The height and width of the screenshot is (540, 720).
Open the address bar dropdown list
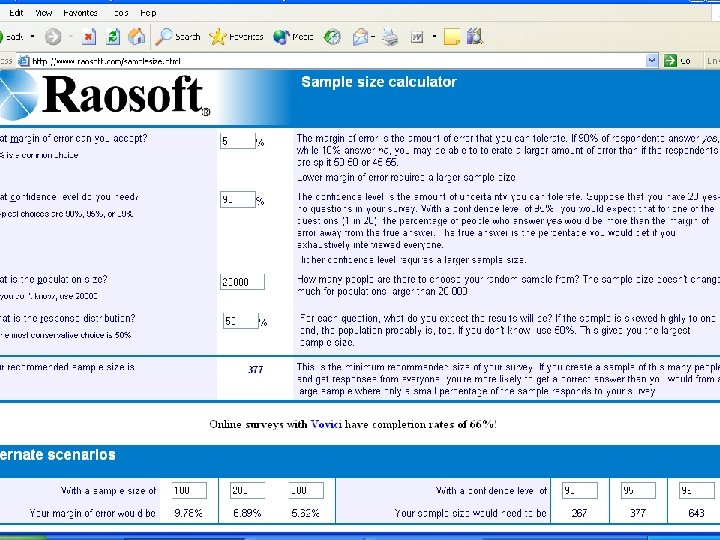(652, 60)
